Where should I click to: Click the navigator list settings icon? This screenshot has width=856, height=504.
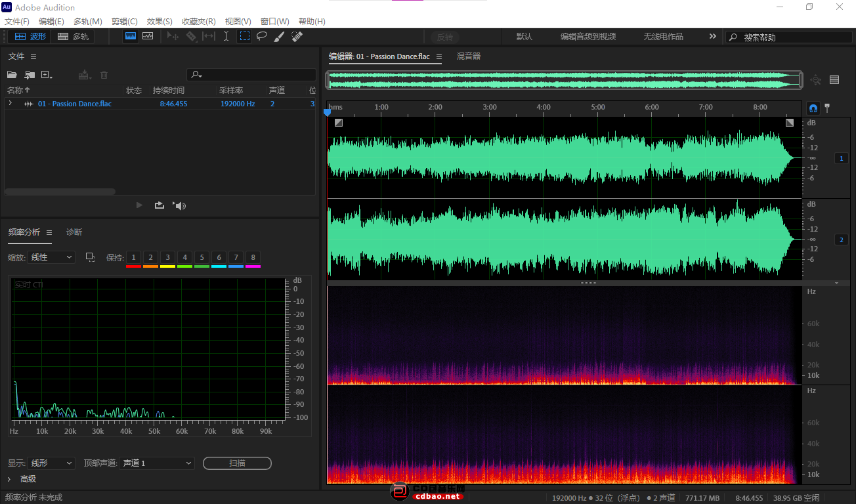click(834, 80)
